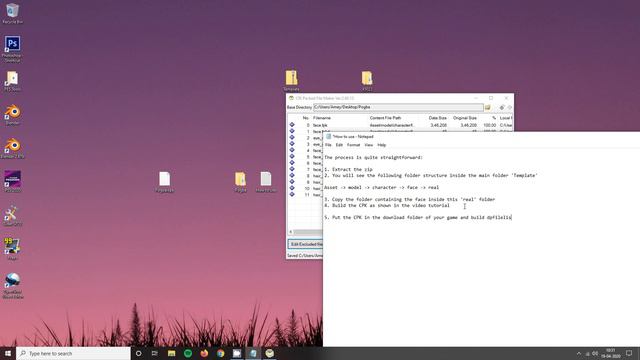Show hidden system tray icons
Image resolution: width=640 pixels, height=360 pixels.
579,353
